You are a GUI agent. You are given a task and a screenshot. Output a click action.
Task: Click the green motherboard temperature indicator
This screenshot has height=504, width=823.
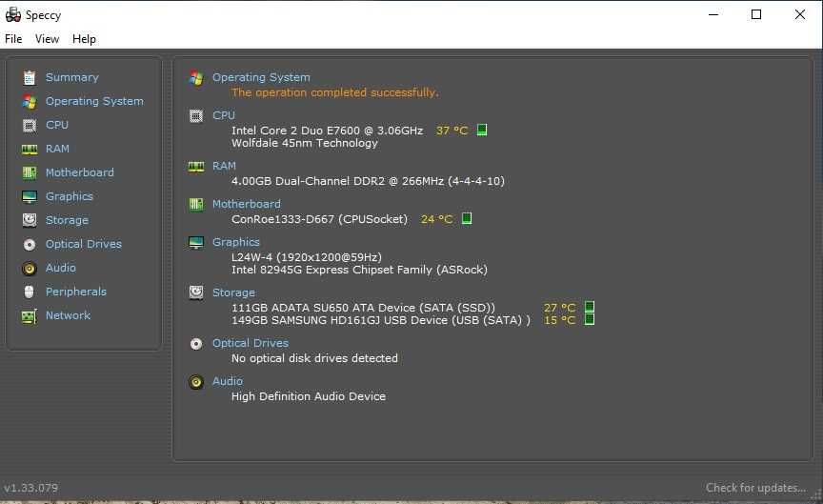point(467,218)
